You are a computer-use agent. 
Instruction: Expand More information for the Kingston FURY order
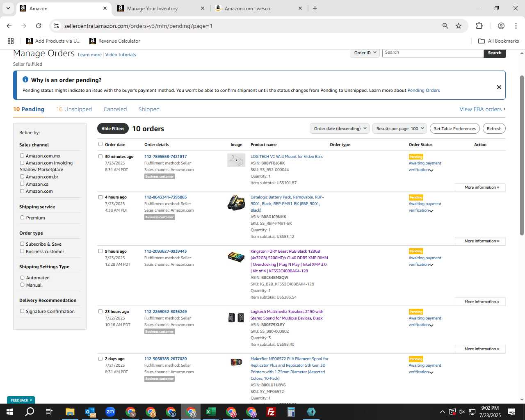click(x=480, y=302)
